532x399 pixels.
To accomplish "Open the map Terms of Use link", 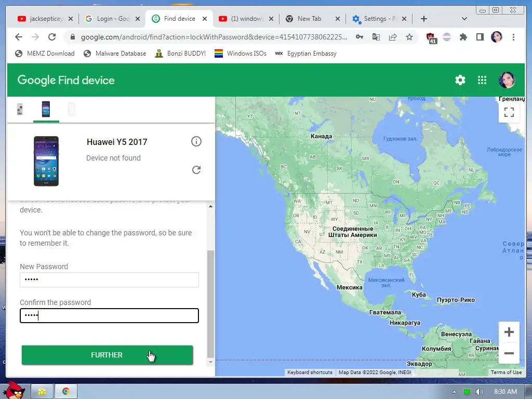I will point(506,372).
